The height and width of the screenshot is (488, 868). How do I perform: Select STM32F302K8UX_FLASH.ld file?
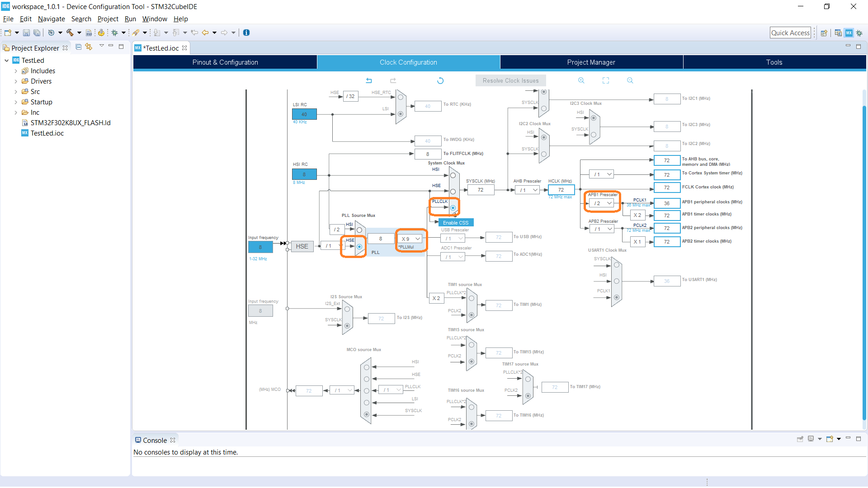coord(71,123)
